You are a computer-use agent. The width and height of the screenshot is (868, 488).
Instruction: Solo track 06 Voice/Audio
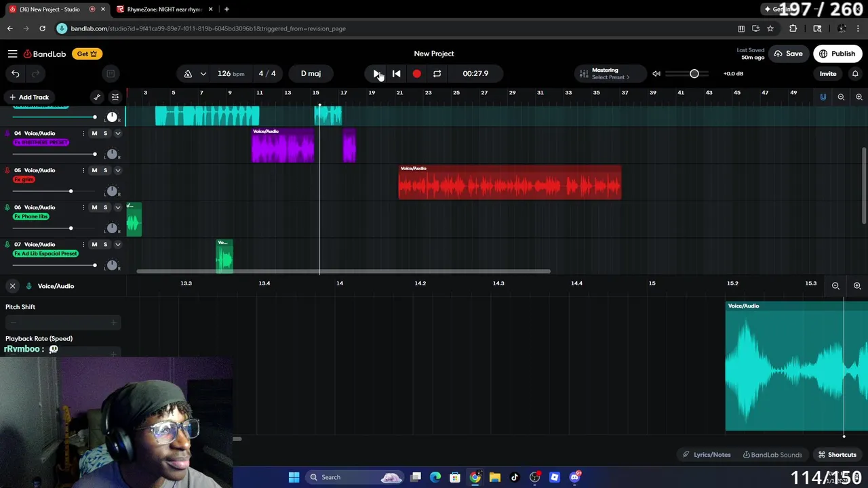coord(105,207)
